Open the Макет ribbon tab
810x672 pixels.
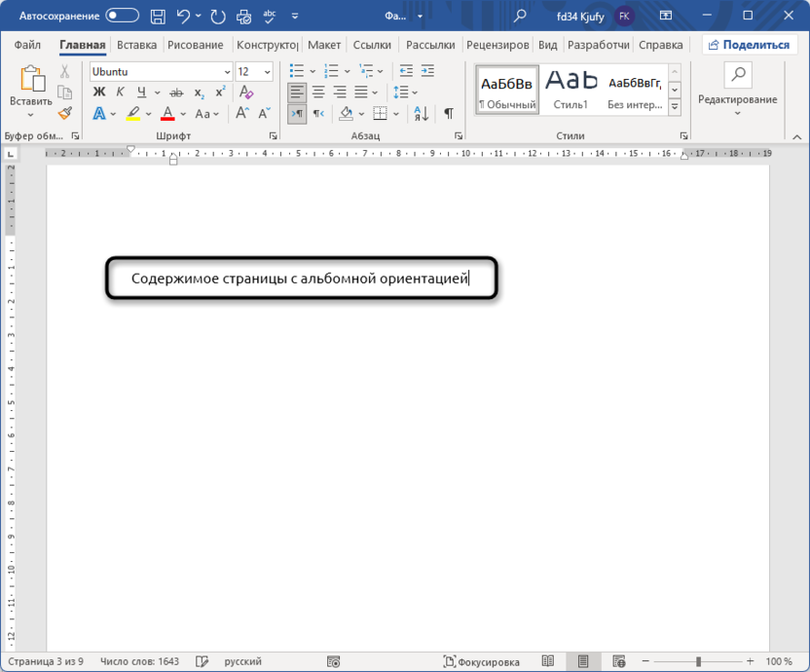324,45
